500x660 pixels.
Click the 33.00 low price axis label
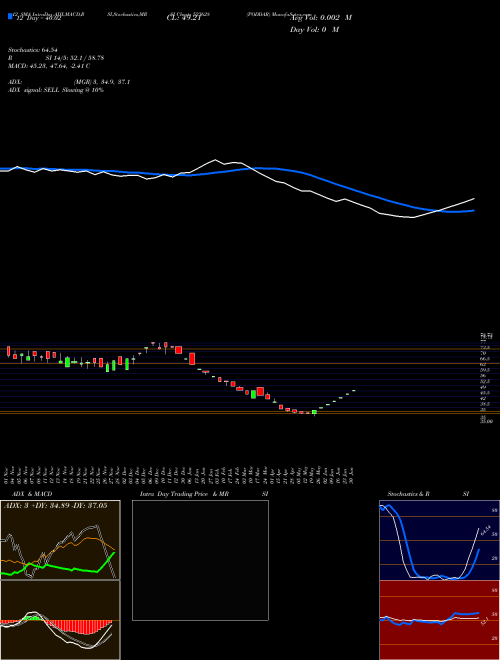[x=485, y=421]
